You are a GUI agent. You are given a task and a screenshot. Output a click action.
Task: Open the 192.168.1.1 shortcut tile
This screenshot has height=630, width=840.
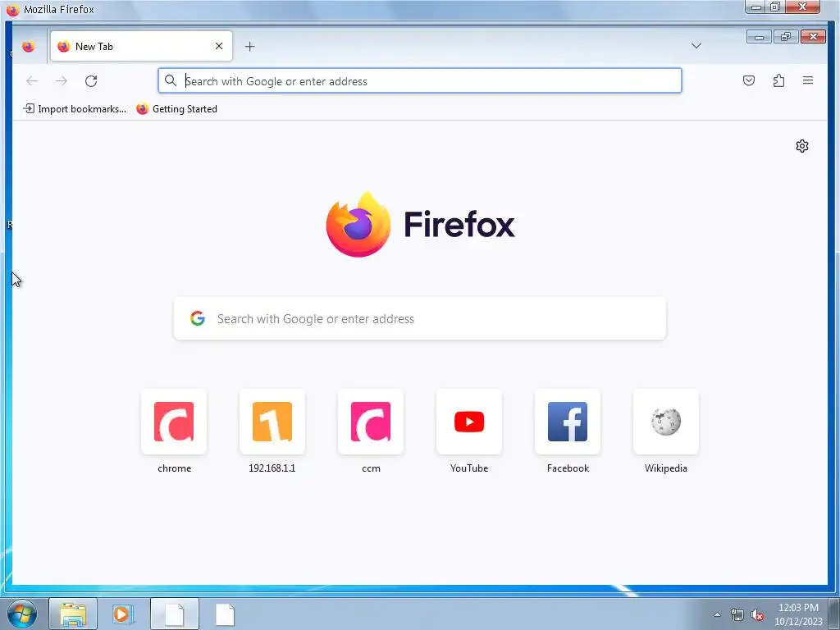[272, 422]
